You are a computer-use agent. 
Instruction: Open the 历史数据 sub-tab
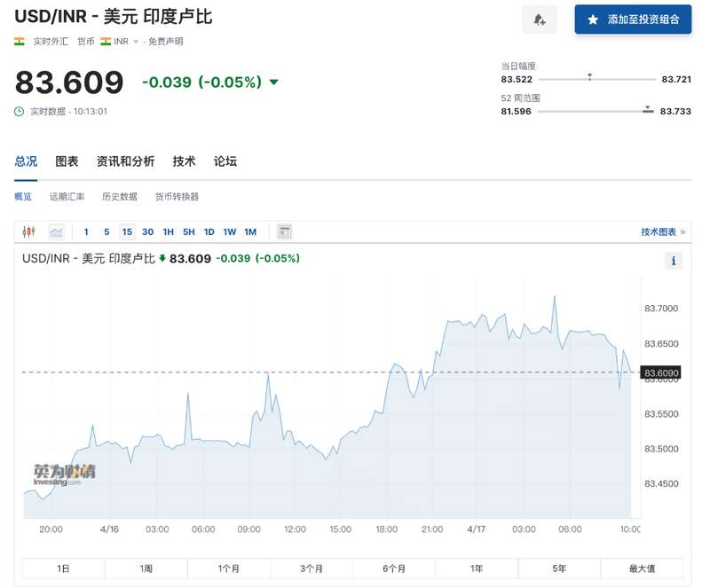coord(119,197)
